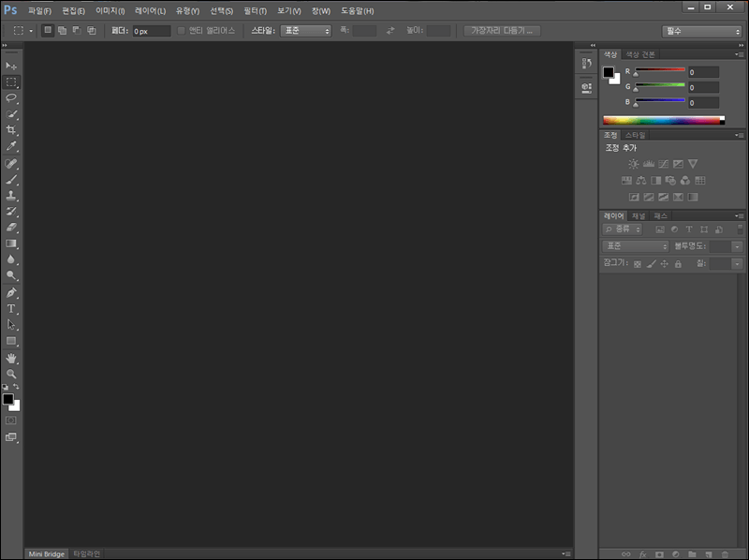The width and height of the screenshot is (749, 560).
Task: Open the Color panel flyout menu
Action: 740,54
